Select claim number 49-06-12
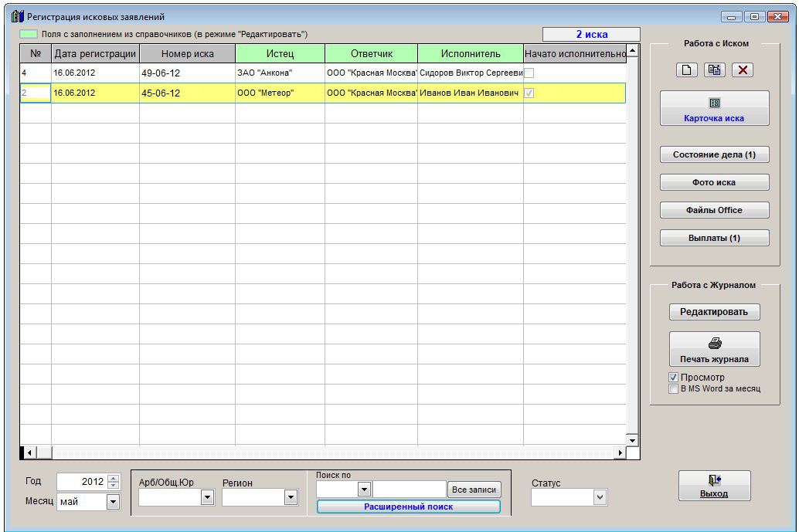 [188, 73]
